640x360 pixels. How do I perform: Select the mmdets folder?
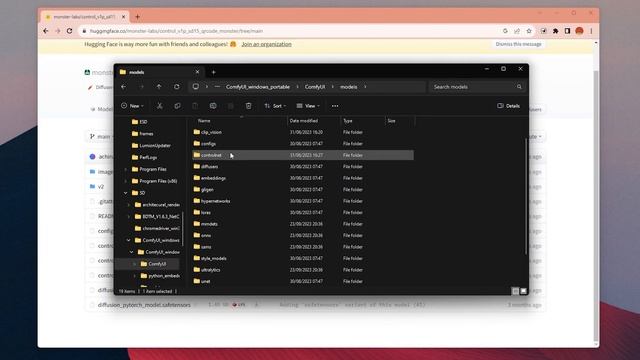pos(303,224)
